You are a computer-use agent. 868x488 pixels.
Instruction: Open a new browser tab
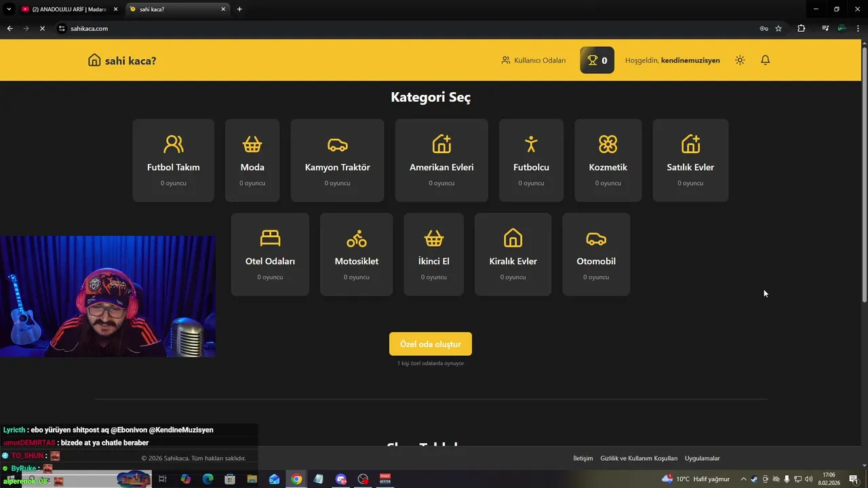[239, 9]
